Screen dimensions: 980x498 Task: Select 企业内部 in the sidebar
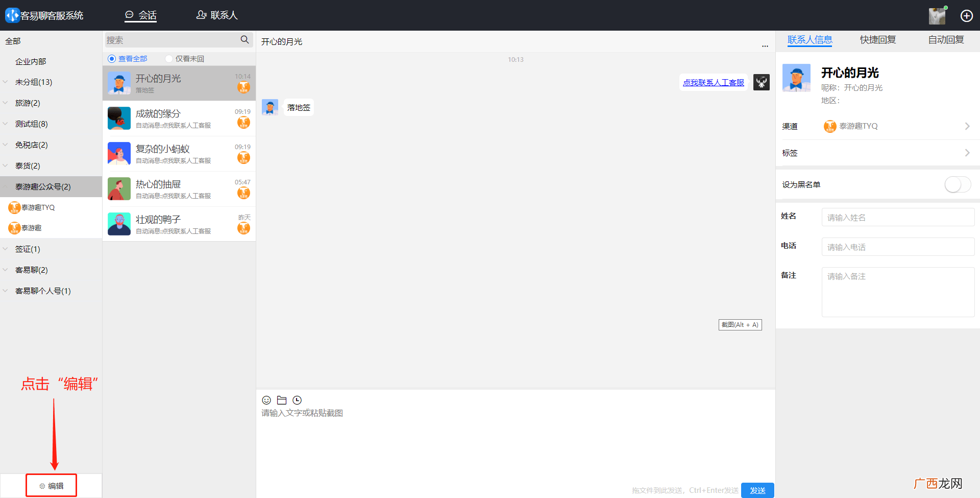pos(31,61)
